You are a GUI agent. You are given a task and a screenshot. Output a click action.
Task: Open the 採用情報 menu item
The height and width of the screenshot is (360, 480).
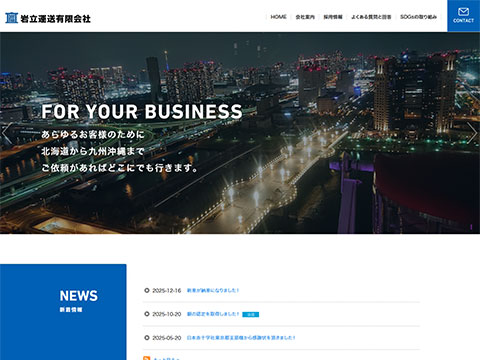333,17
